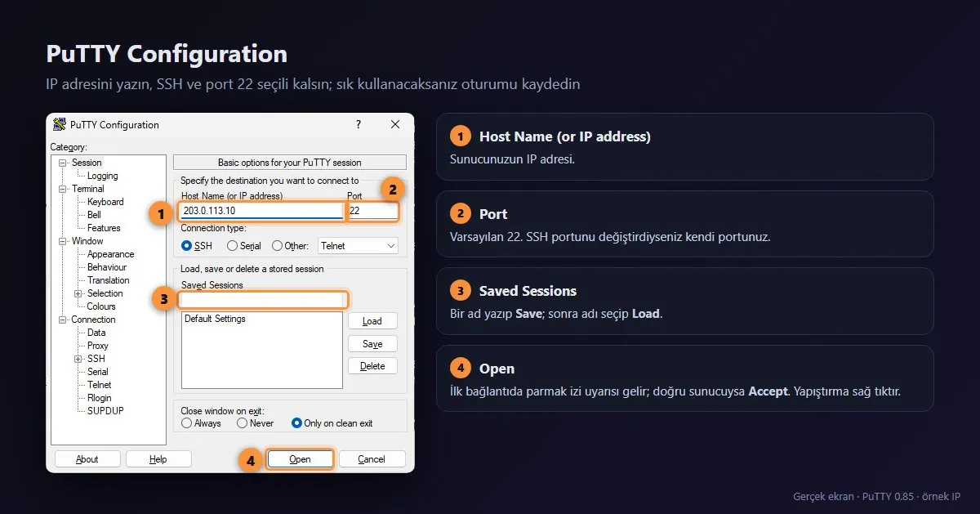Click the Open button to connect

pos(301,459)
